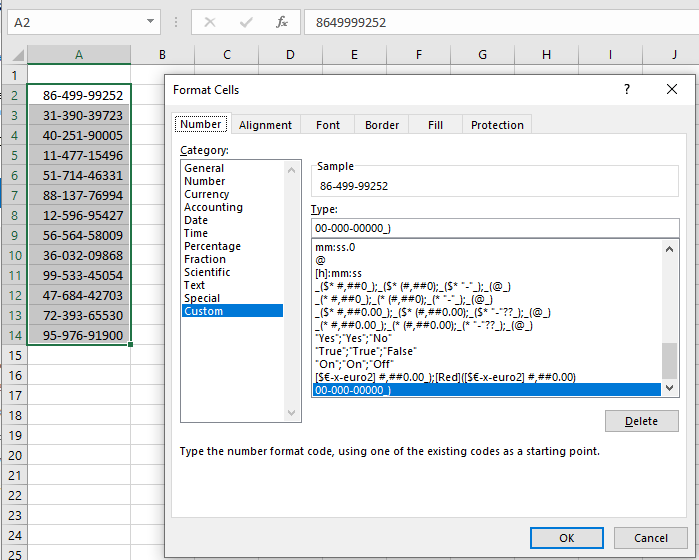Viewport: 699px width, 560px height.
Task: Close the Format Cells dialog
Action: coord(672,89)
